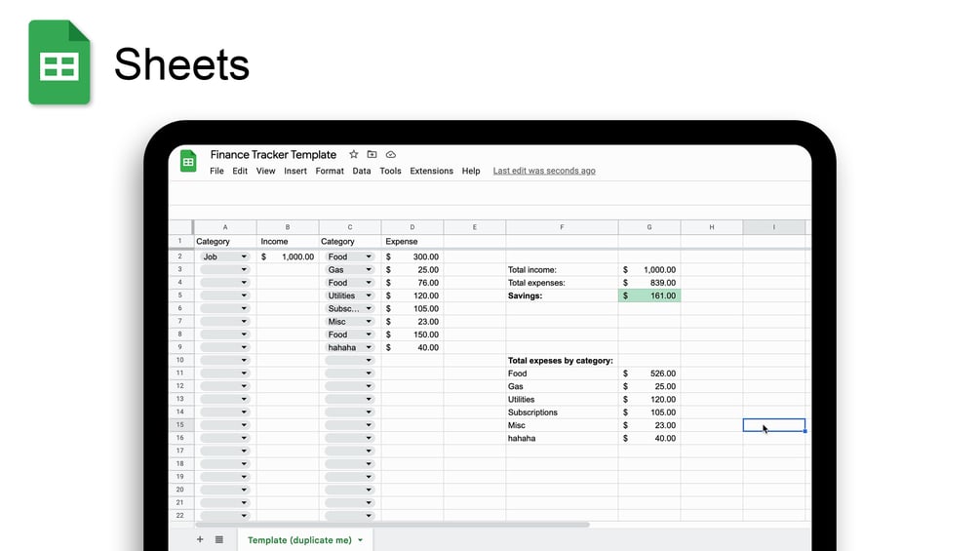Click the large Google Sheets logo

point(59,61)
